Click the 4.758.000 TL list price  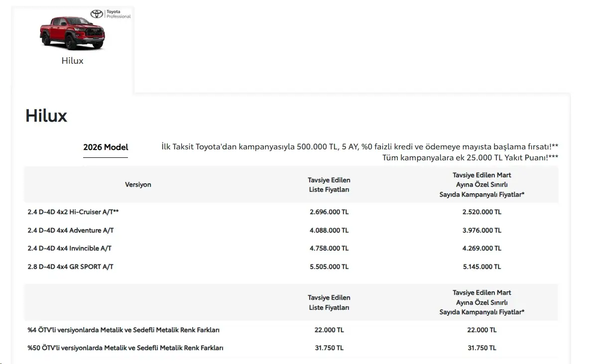pos(329,248)
